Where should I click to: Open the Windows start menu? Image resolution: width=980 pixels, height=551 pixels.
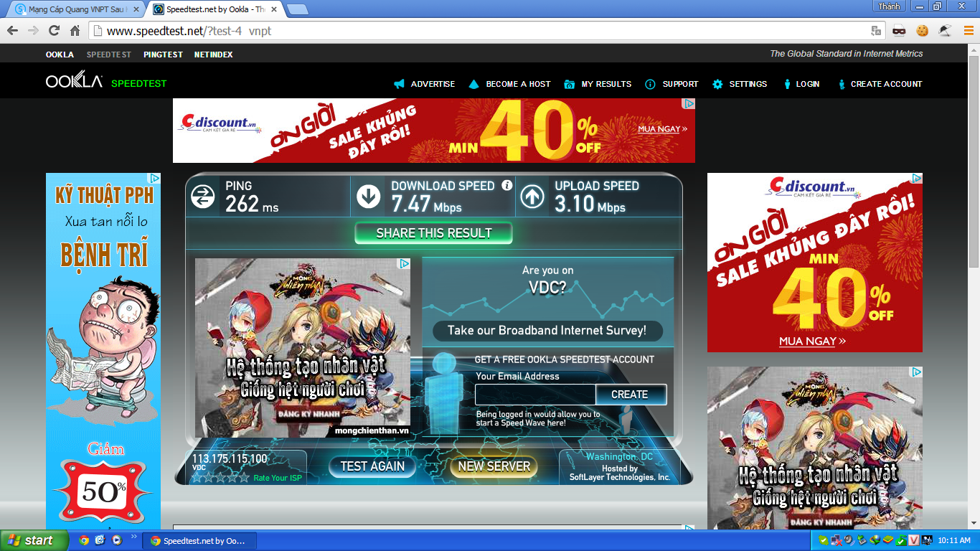coord(34,540)
